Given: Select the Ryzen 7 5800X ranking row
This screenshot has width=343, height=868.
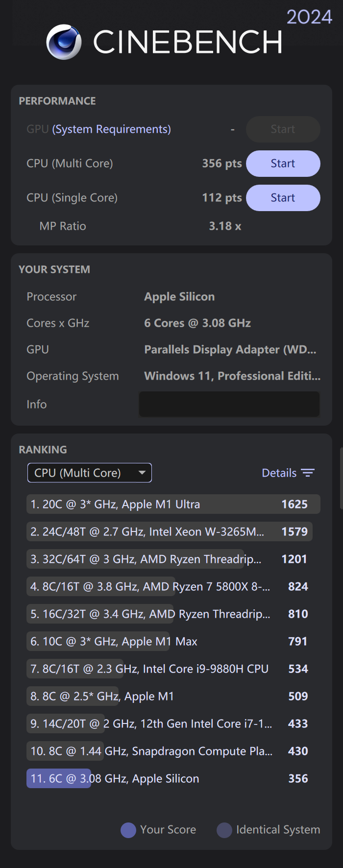Looking at the screenshot, I should (x=169, y=586).
